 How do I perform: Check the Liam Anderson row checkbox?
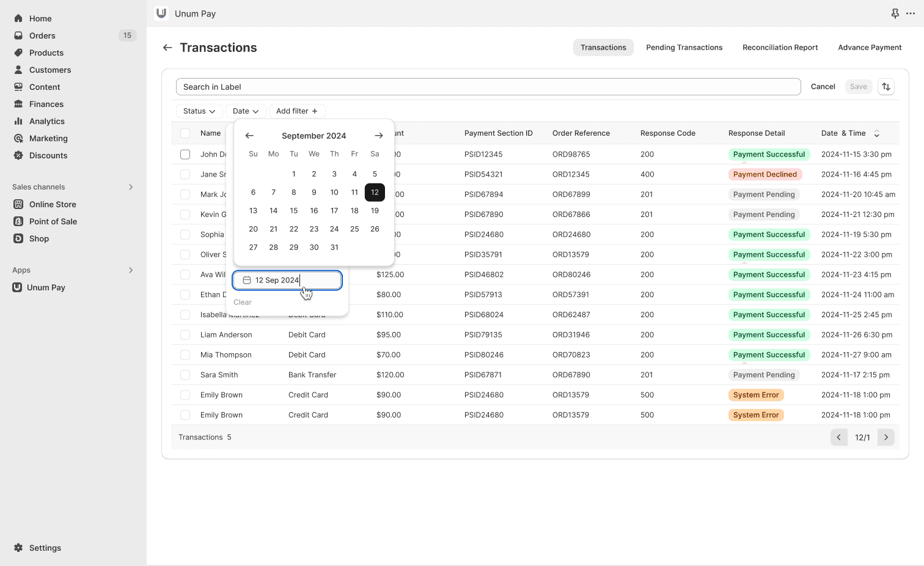(x=185, y=335)
